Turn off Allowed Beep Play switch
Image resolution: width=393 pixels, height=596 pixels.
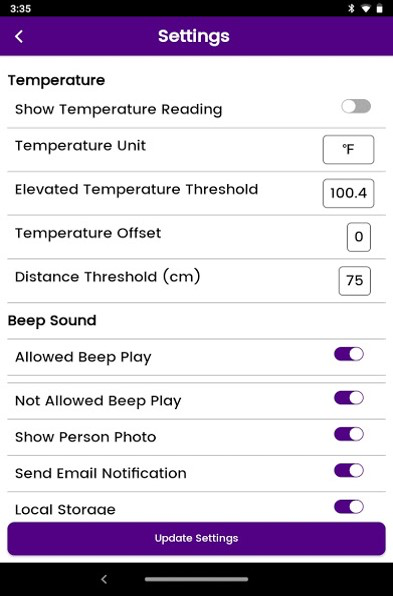click(349, 354)
